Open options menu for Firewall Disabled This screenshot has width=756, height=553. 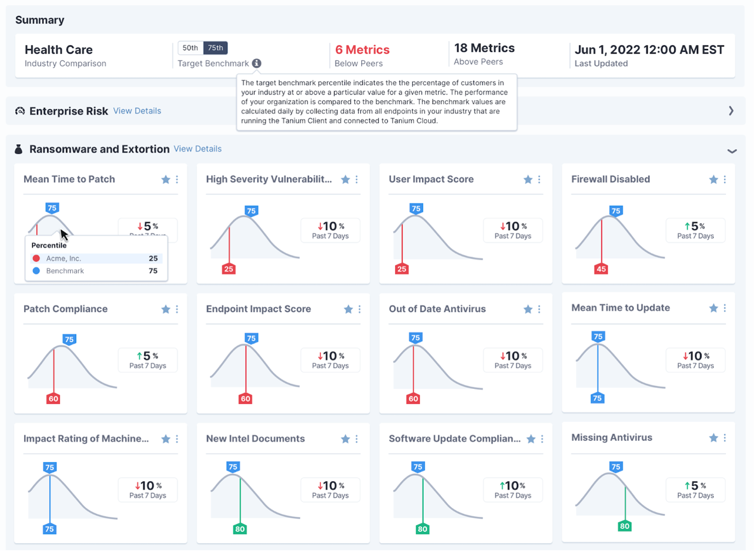coord(725,179)
